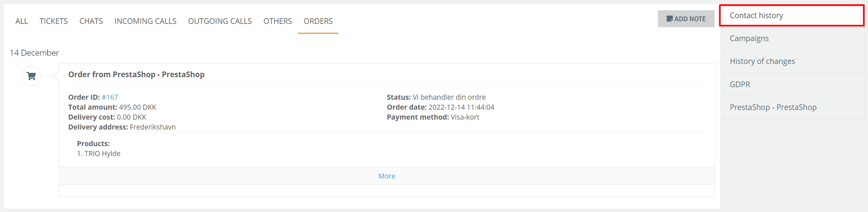868x212 pixels.
Task: Go to OUTGOING CALLS tab
Action: point(220,21)
